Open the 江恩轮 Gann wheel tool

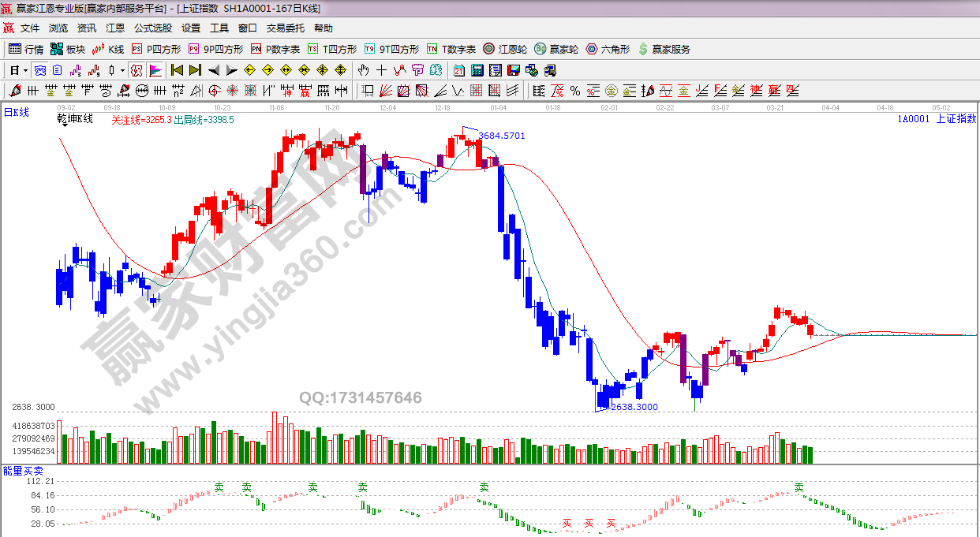coord(505,49)
